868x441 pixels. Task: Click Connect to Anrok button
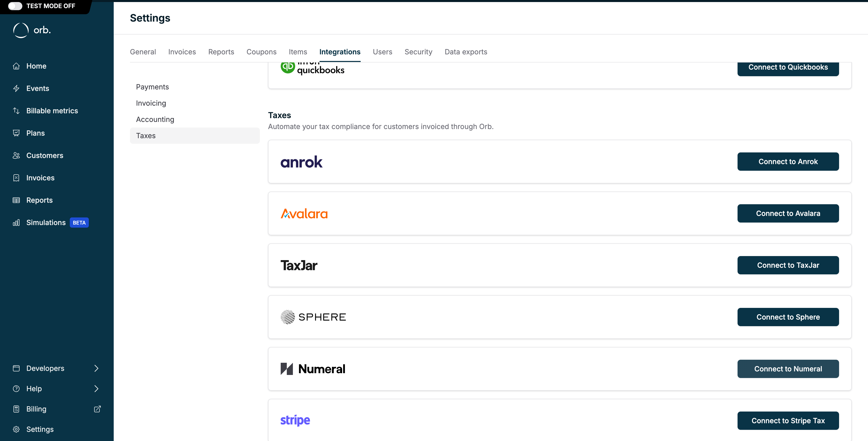(788, 162)
